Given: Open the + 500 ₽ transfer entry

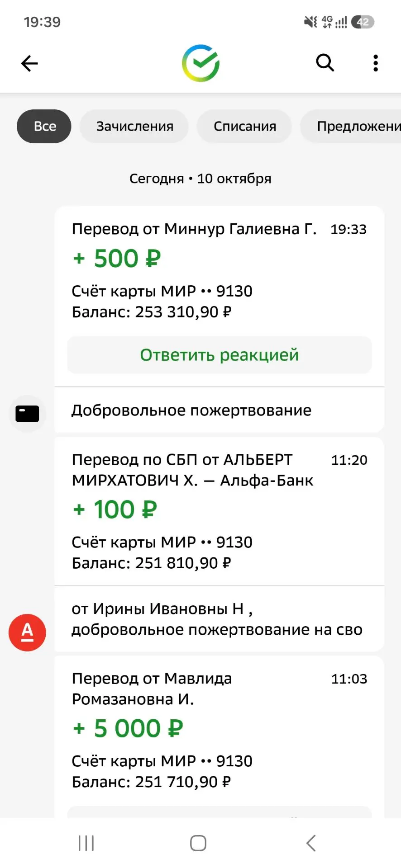Looking at the screenshot, I should (x=220, y=270).
